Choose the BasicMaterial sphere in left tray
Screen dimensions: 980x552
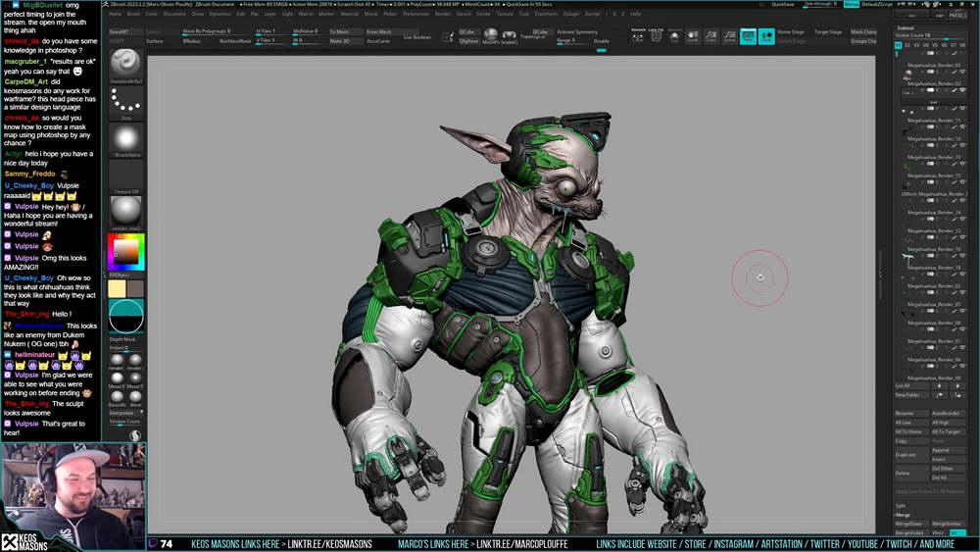117,398
